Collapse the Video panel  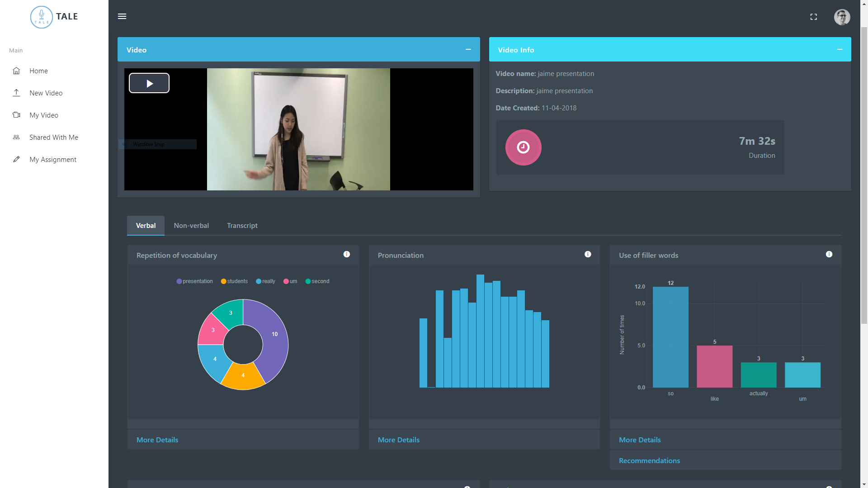pyautogui.click(x=468, y=49)
